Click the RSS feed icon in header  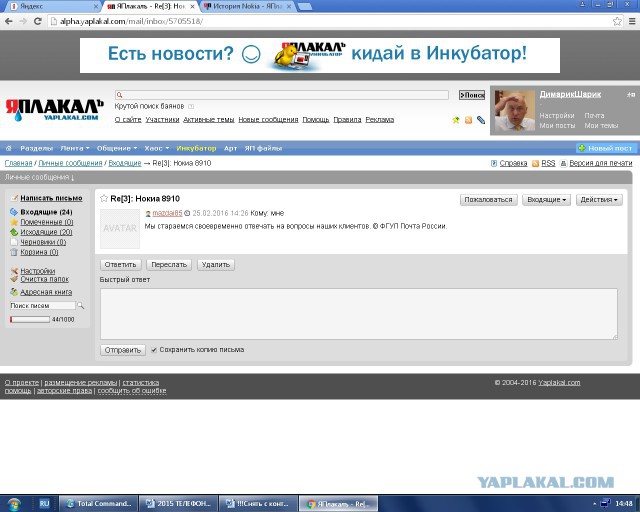pyautogui.click(x=468, y=120)
